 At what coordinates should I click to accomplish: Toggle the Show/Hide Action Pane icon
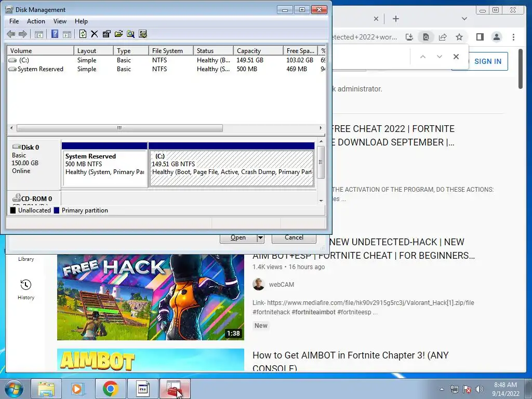pyautogui.click(x=67, y=34)
